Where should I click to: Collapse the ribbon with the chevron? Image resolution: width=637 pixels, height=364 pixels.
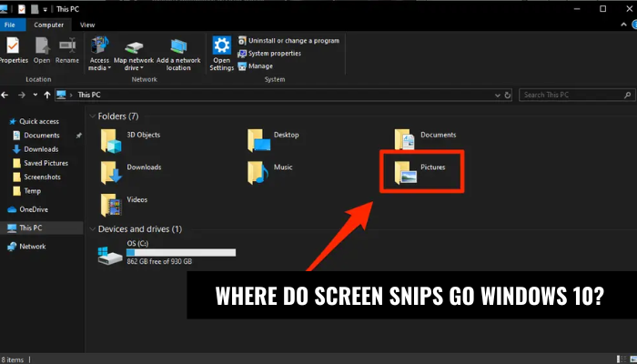[x=623, y=25]
